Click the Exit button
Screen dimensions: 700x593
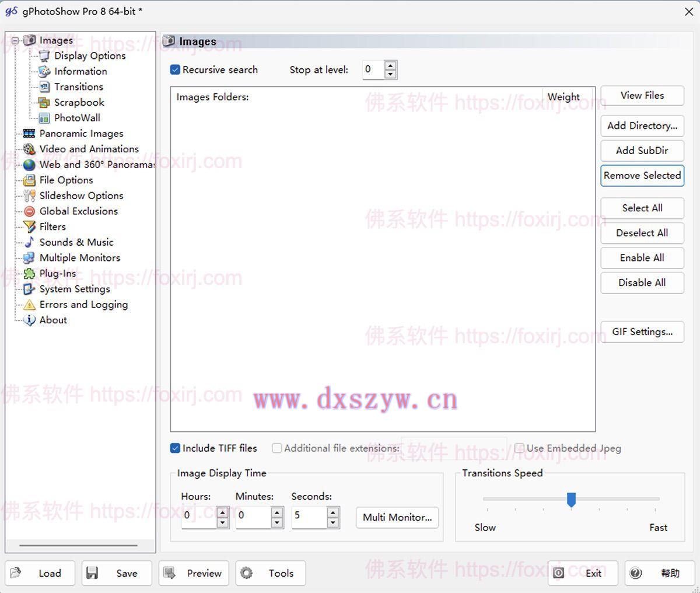click(x=583, y=573)
